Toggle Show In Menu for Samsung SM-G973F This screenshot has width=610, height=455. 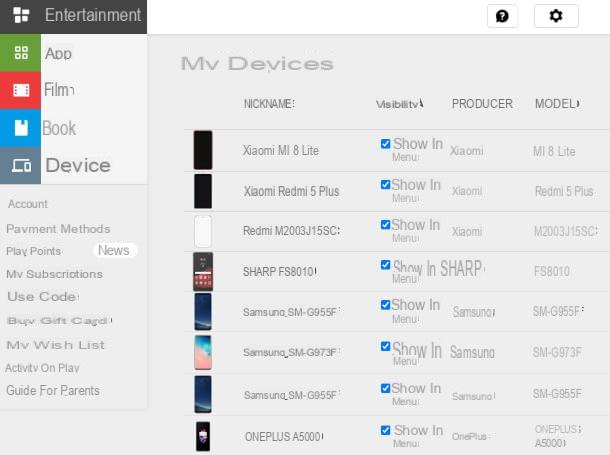point(385,346)
